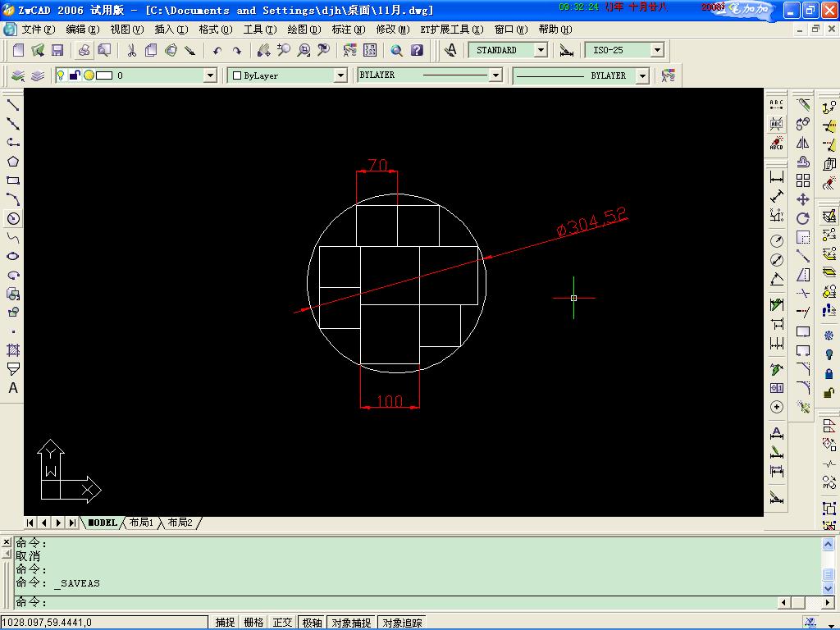Open the 标注(N) menu

[x=349, y=30]
